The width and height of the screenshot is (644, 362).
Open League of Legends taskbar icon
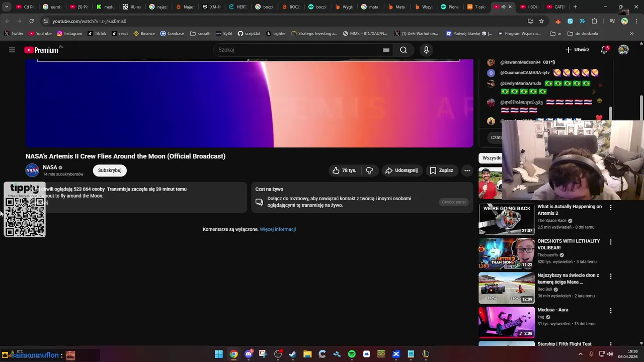[426, 354]
